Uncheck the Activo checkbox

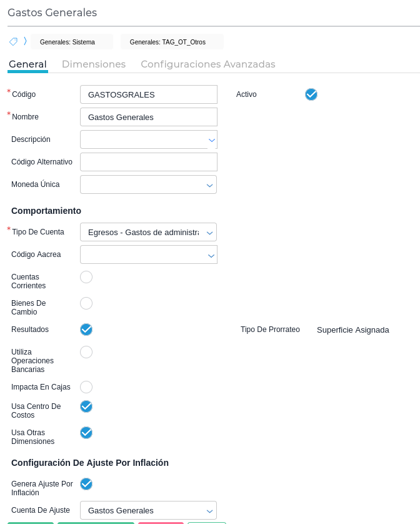[311, 94]
